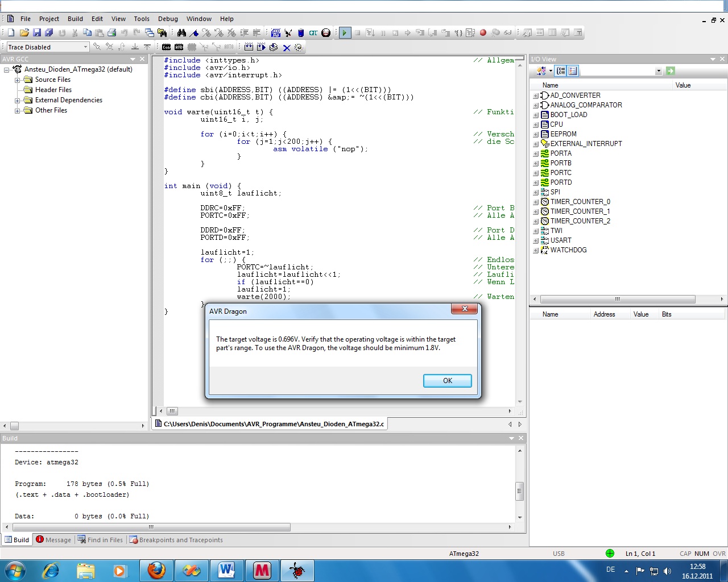The height and width of the screenshot is (582, 728).
Task: Create a new file from the toolbar
Action: 11,33
